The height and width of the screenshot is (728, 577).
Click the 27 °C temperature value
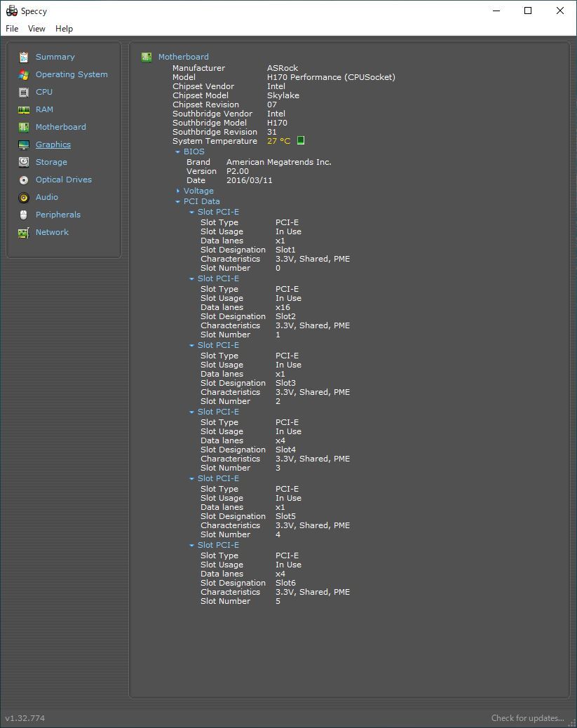[x=278, y=141]
